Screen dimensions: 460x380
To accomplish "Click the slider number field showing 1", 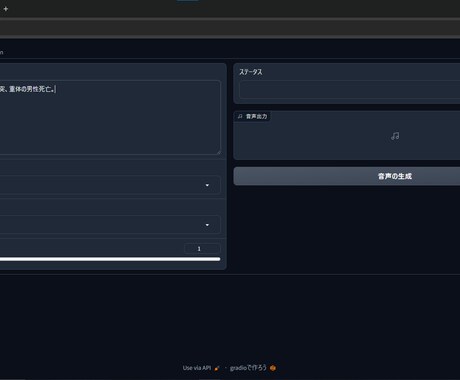I will 202,249.
